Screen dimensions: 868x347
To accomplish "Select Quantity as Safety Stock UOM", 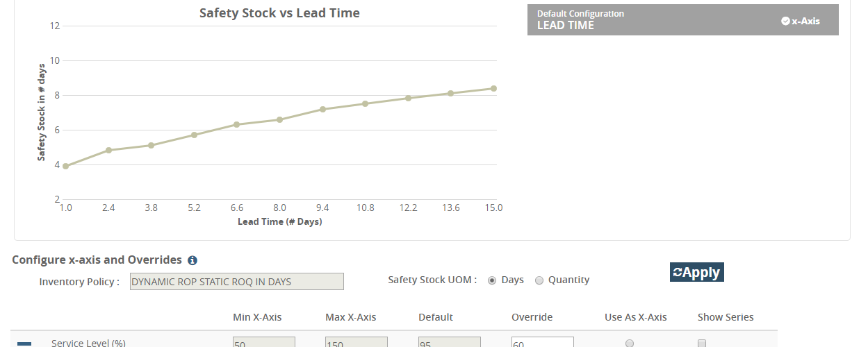I will [x=539, y=280].
